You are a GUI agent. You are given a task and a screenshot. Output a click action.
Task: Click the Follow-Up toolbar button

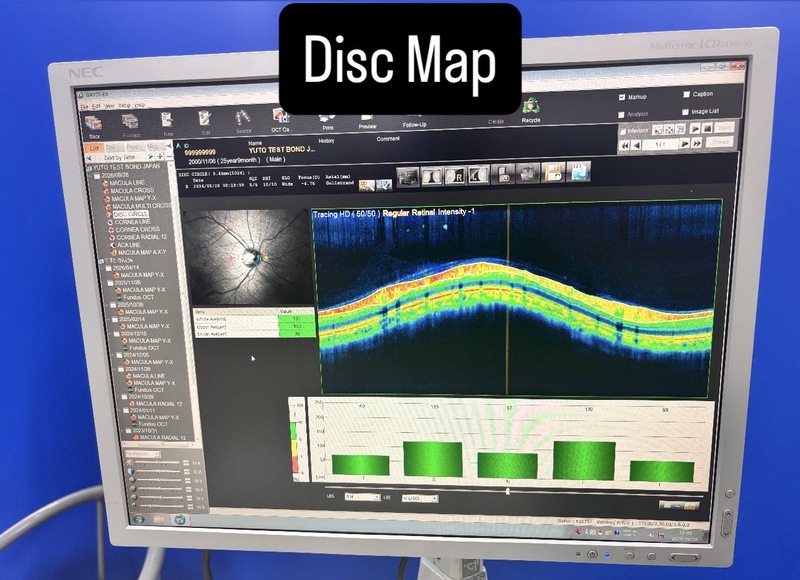[414, 120]
